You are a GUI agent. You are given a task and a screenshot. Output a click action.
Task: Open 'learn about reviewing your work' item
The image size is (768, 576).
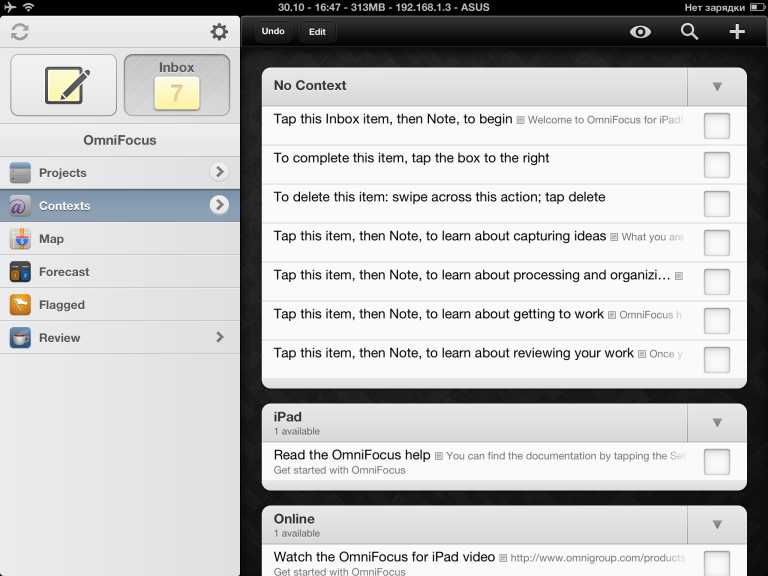coord(504,360)
